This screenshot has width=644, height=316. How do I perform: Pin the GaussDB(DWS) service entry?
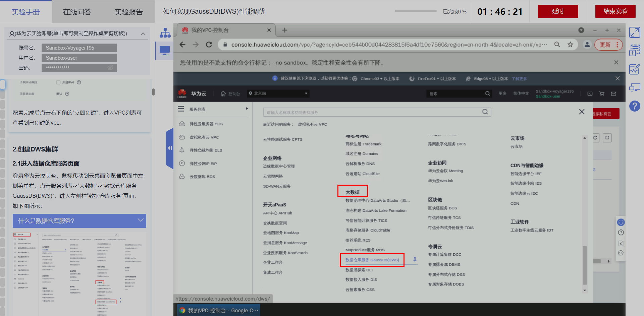click(x=415, y=260)
